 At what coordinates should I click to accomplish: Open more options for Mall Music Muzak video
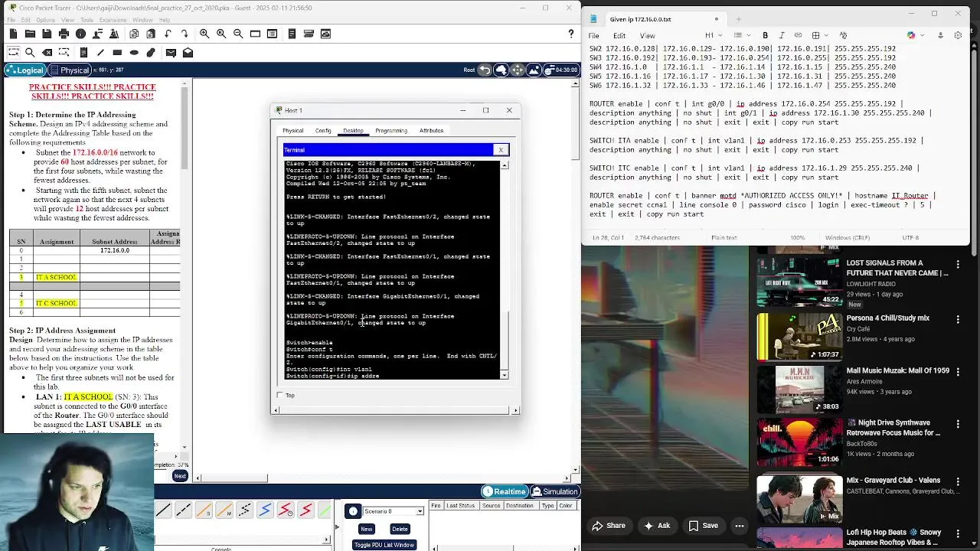point(958,371)
